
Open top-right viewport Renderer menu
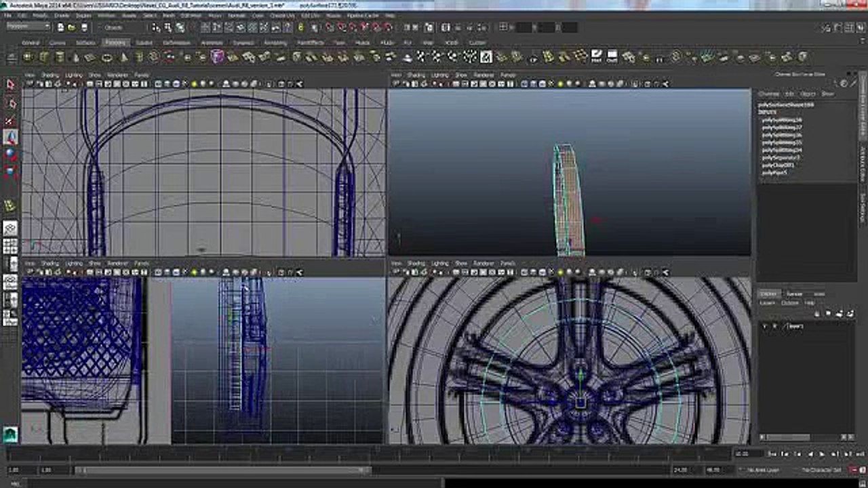coord(484,75)
